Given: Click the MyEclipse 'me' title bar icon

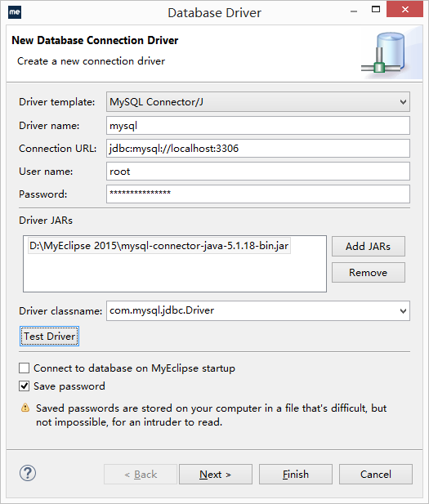Looking at the screenshot, I should pyautogui.click(x=15, y=12).
